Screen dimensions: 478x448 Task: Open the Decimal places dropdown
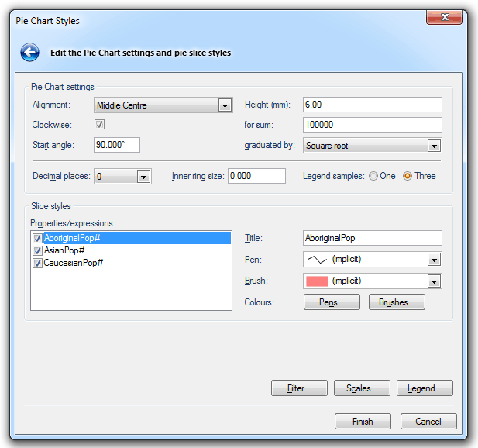tap(143, 177)
